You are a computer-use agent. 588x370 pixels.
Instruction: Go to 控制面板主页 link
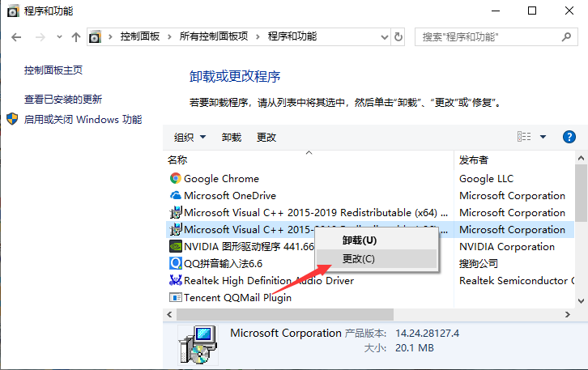tap(53, 70)
